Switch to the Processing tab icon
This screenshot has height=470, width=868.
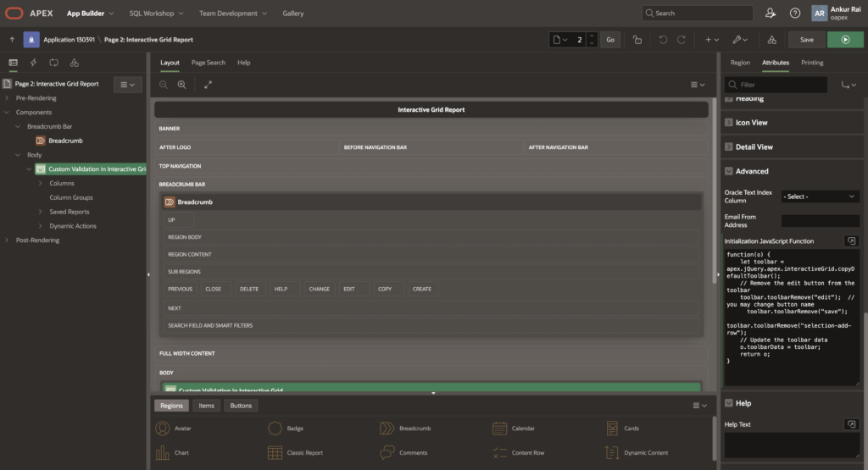53,63
